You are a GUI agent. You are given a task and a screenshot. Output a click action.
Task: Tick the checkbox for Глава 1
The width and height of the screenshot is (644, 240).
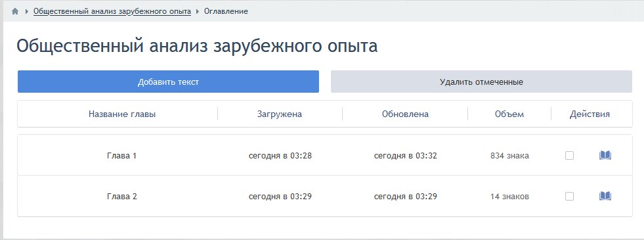point(569,156)
